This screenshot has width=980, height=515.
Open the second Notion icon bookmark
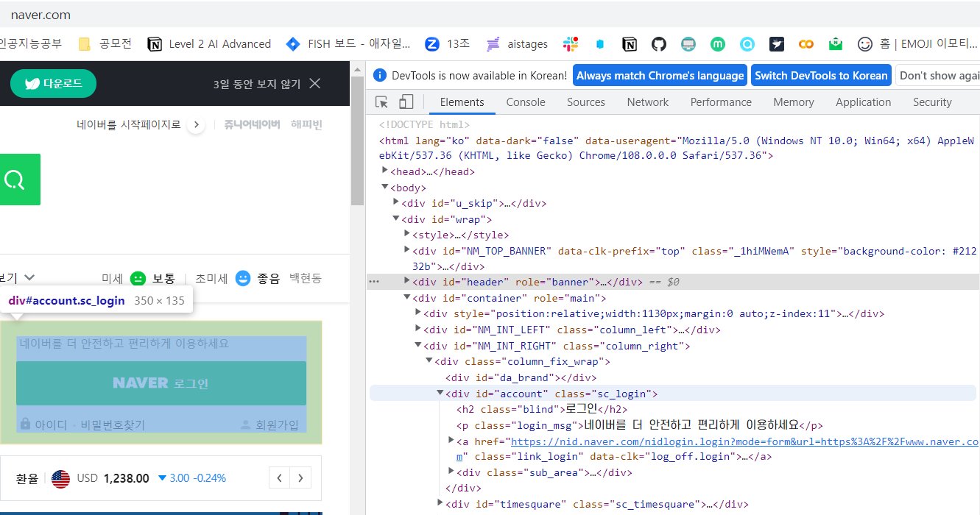tap(630, 44)
